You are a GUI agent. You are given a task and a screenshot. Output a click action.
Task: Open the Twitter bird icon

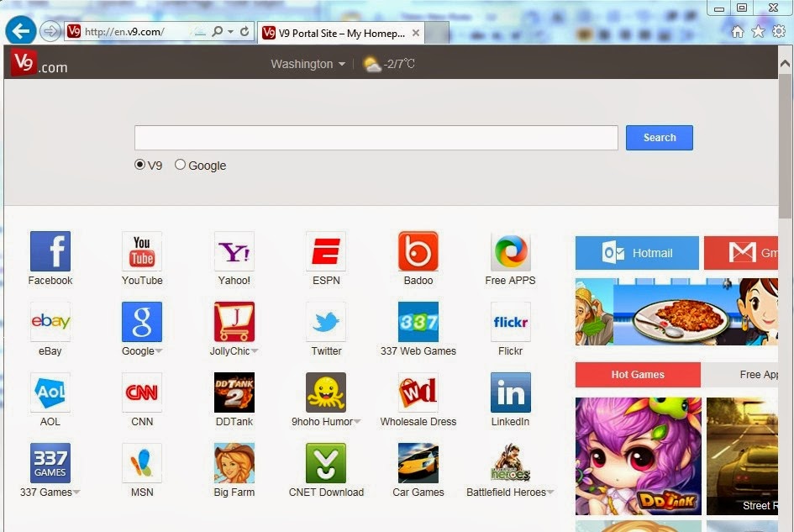[x=326, y=322]
